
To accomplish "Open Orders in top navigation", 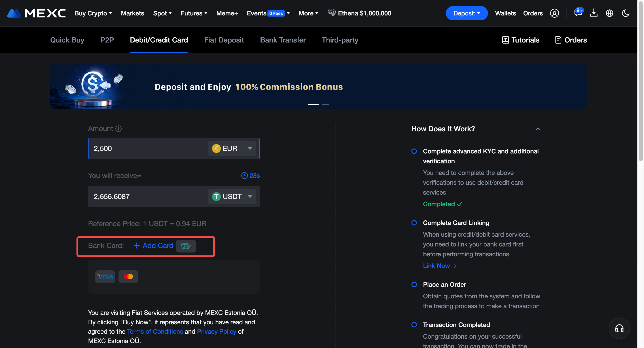I will point(533,13).
